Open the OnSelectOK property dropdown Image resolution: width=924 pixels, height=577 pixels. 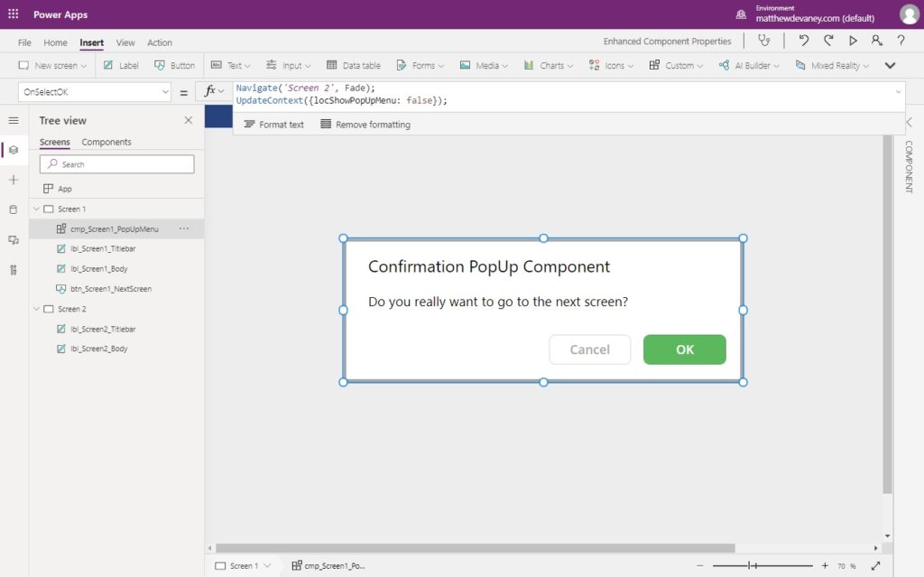[95, 92]
